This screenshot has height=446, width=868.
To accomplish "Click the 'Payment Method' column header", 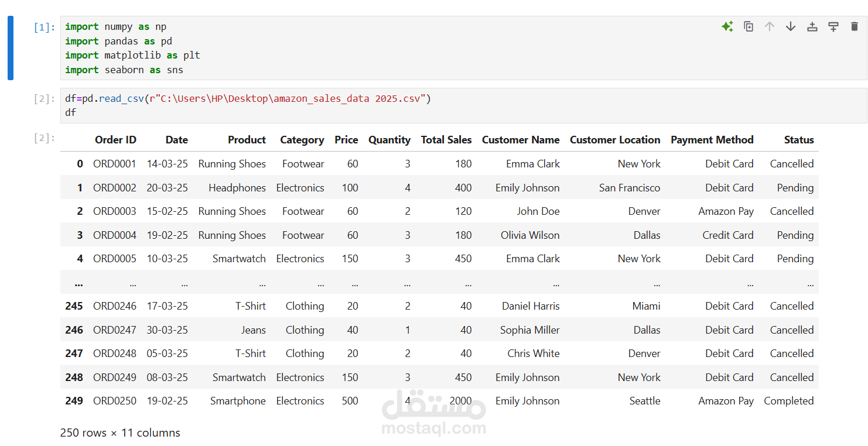I will (712, 140).
